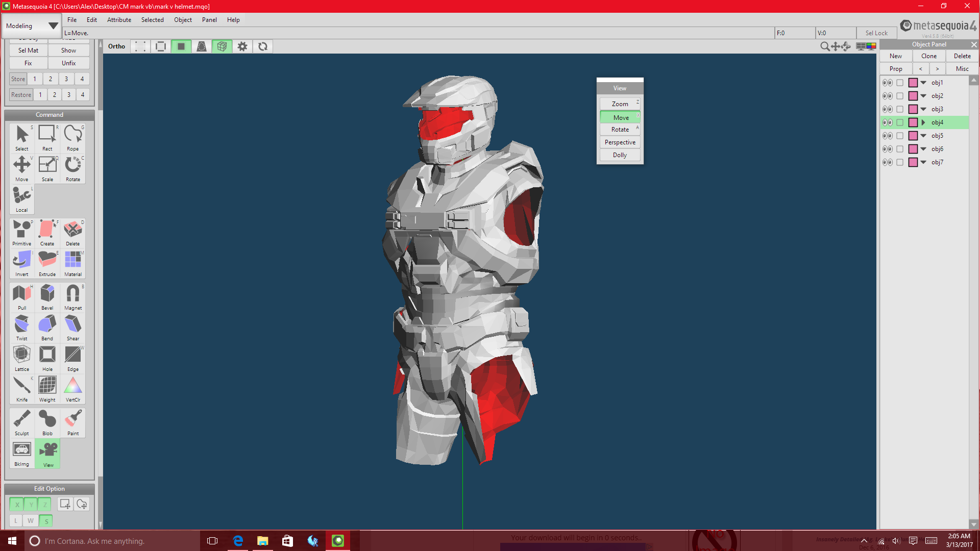Click the Clone button in Object Panel

coord(929,56)
